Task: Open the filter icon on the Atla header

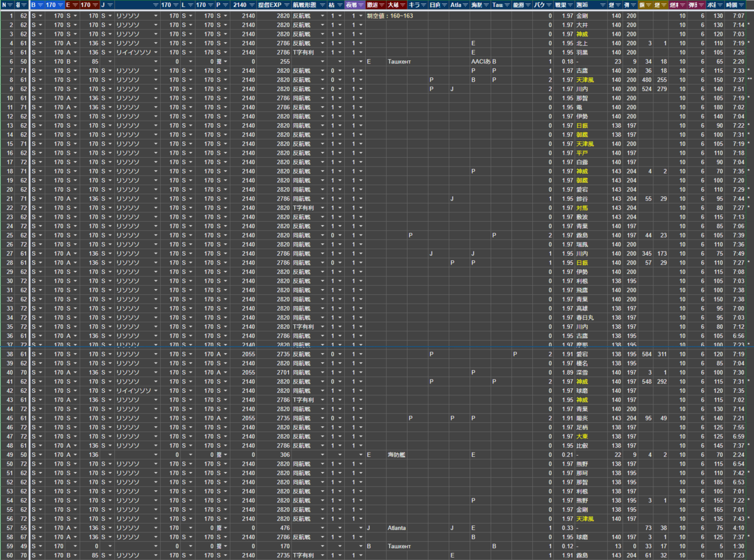Action: point(466,4)
